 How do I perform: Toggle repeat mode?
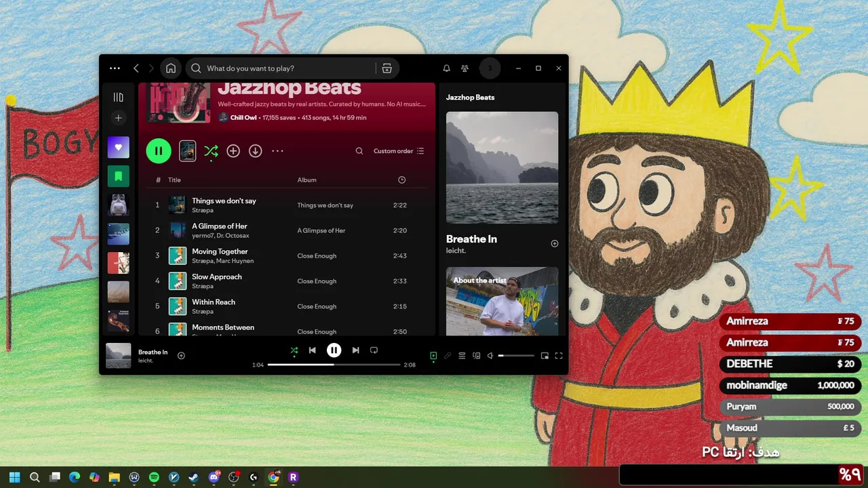coord(374,350)
